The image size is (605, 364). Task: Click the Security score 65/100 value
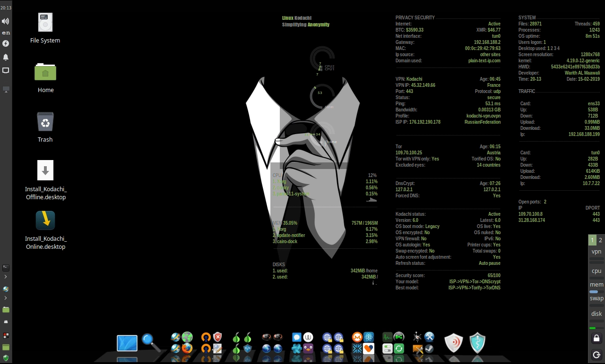494,275
